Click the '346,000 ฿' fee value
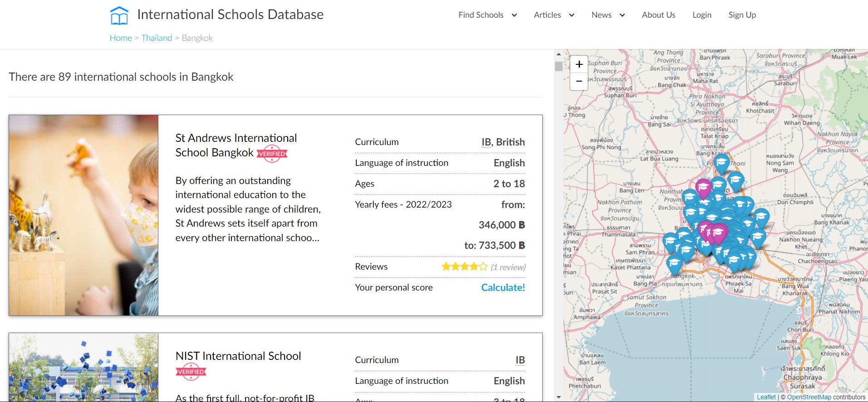Screen dimensions: 868x402 pos(502,225)
